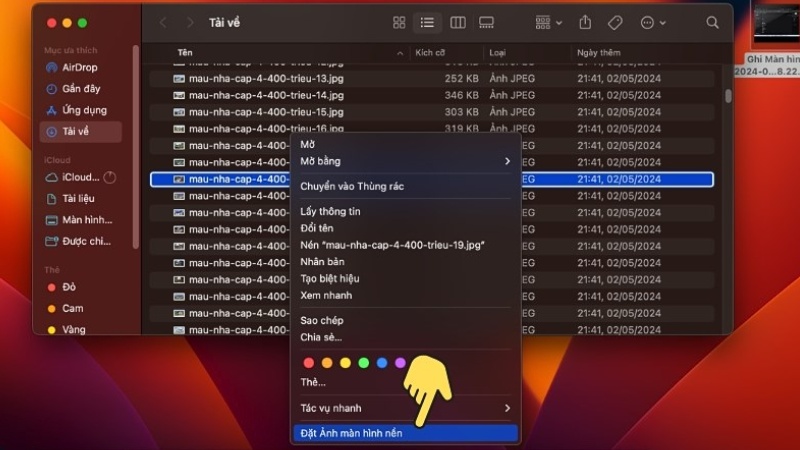The width and height of the screenshot is (800, 450).
Task: Choose Đặt Ảnh màn hình nền
Action: click(351, 433)
